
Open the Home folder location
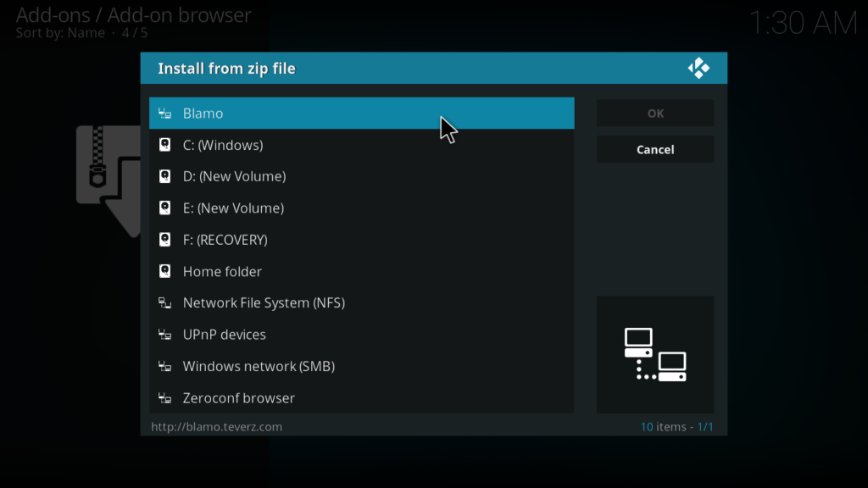point(361,271)
